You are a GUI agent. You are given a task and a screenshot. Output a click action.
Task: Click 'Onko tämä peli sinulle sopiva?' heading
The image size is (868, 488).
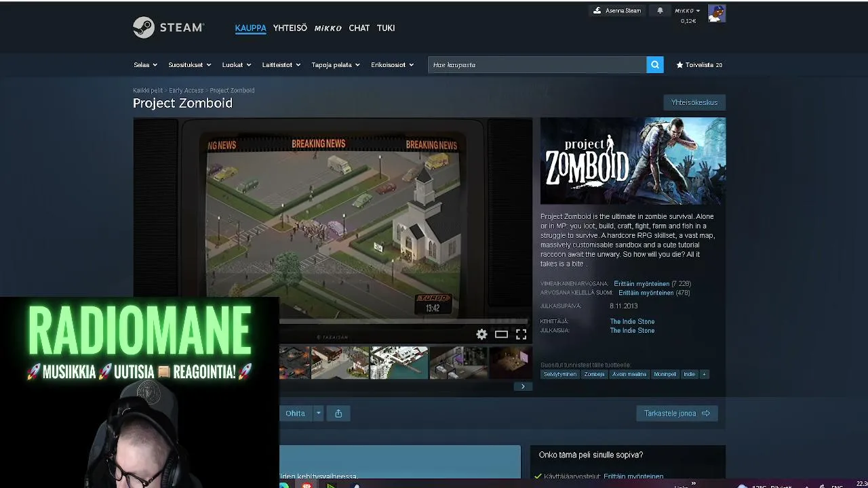click(591, 455)
